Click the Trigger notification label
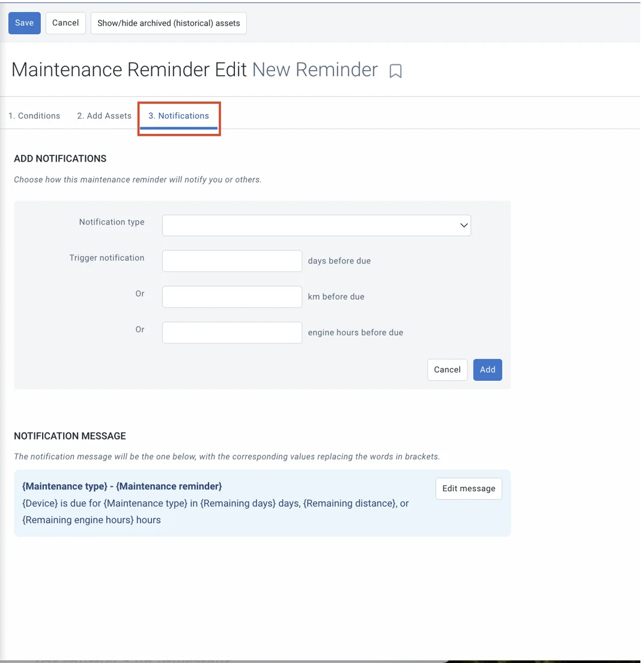 click(107, 258)
